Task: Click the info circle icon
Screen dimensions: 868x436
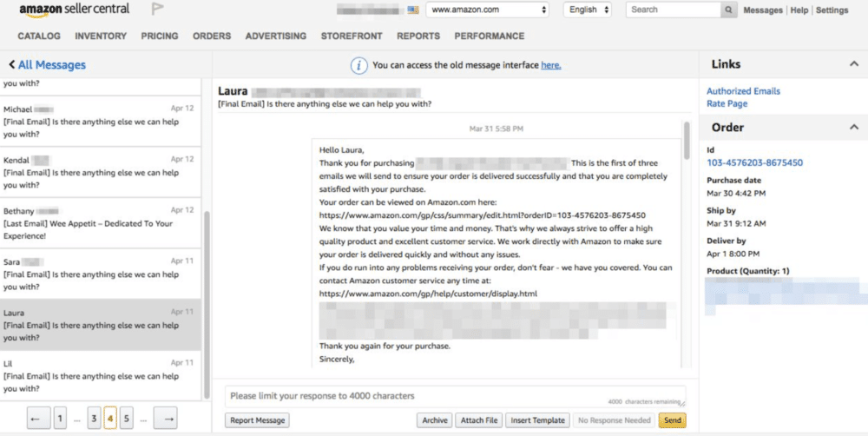Action: coord(358,65)
